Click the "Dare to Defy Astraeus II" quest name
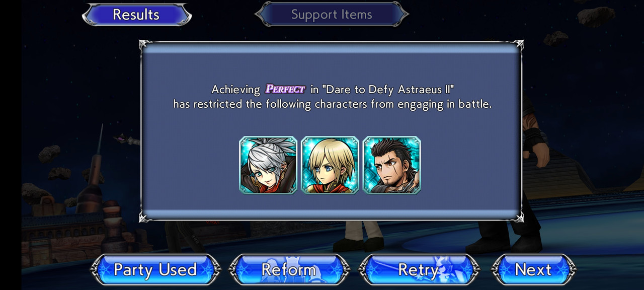 pos(388,90)
